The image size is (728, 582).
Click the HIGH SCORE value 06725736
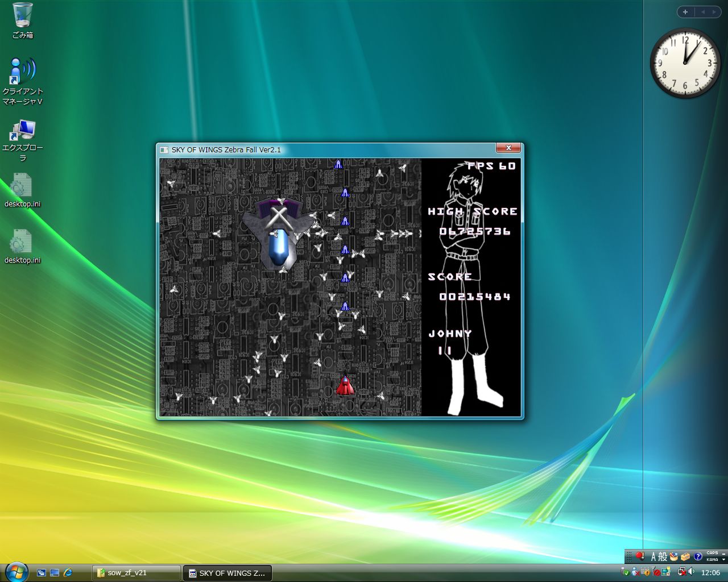coord(475,231)
